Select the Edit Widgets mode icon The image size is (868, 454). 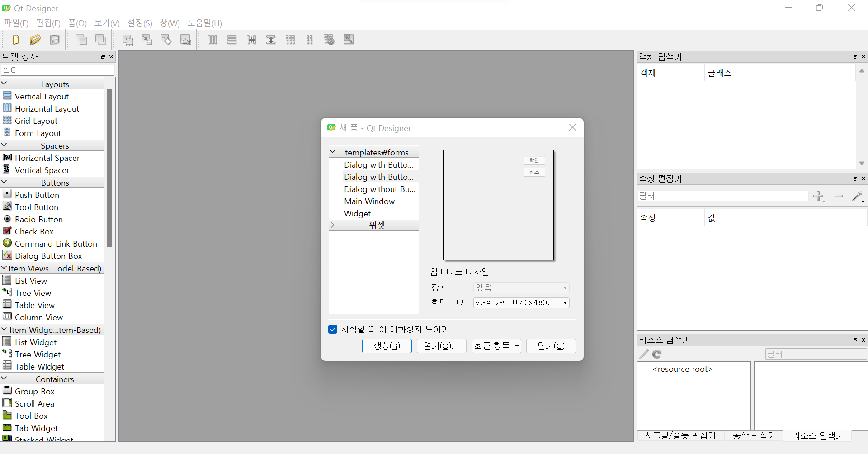[128, 40]
